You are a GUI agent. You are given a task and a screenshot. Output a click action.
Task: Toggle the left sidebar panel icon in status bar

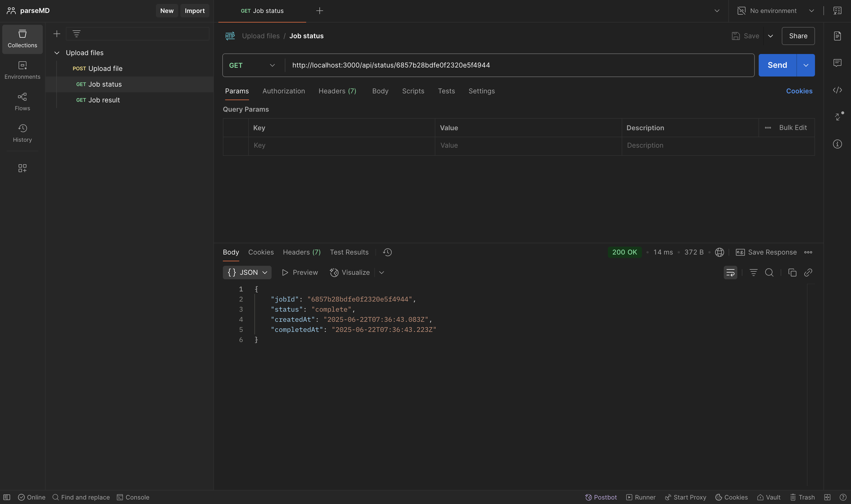point(7,497)
